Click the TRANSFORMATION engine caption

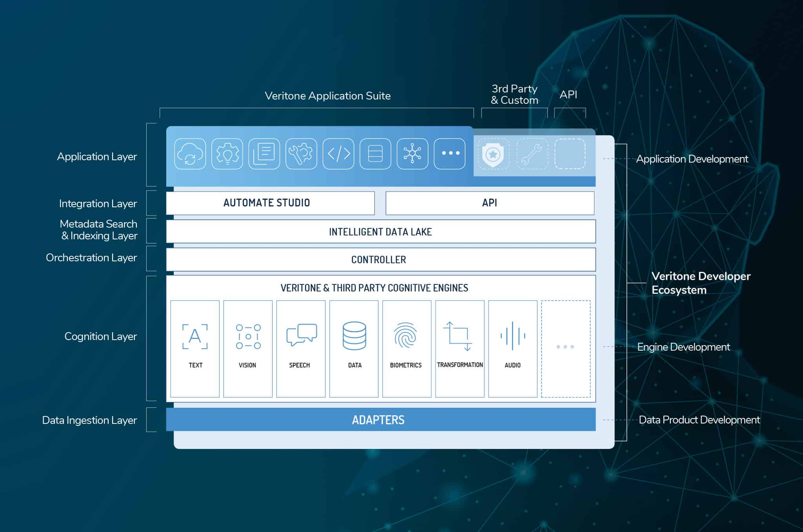(x=460, y=365)
